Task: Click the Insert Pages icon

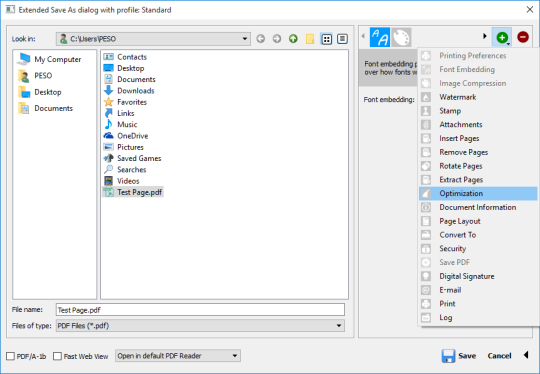Action: point(426,138)
